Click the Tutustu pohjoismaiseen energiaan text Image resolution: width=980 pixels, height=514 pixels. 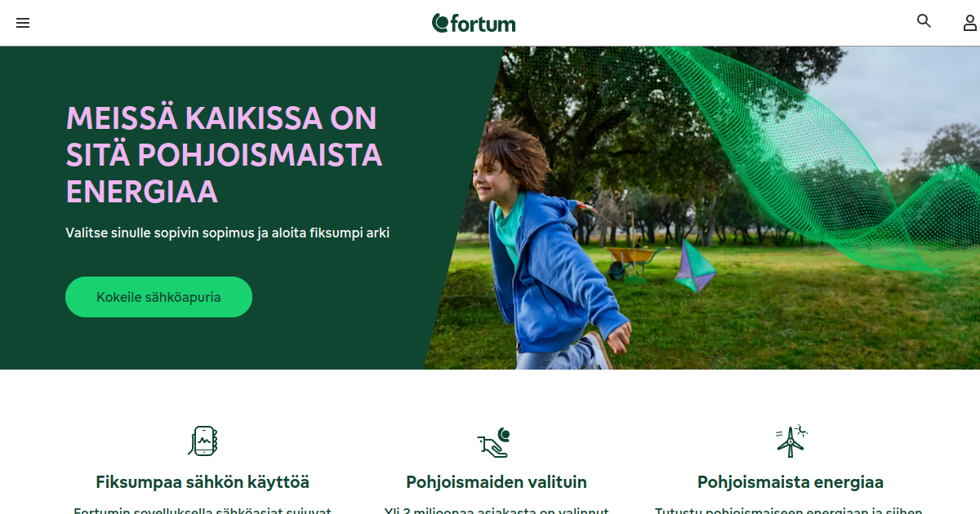791,511
